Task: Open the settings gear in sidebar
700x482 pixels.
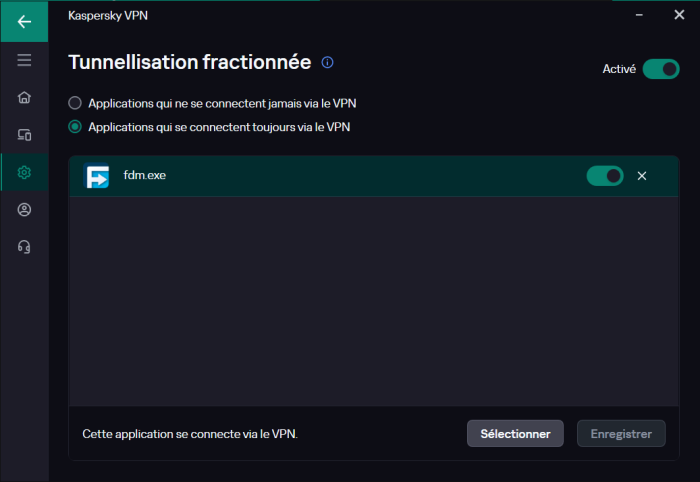Action: [x=24, y=172]
